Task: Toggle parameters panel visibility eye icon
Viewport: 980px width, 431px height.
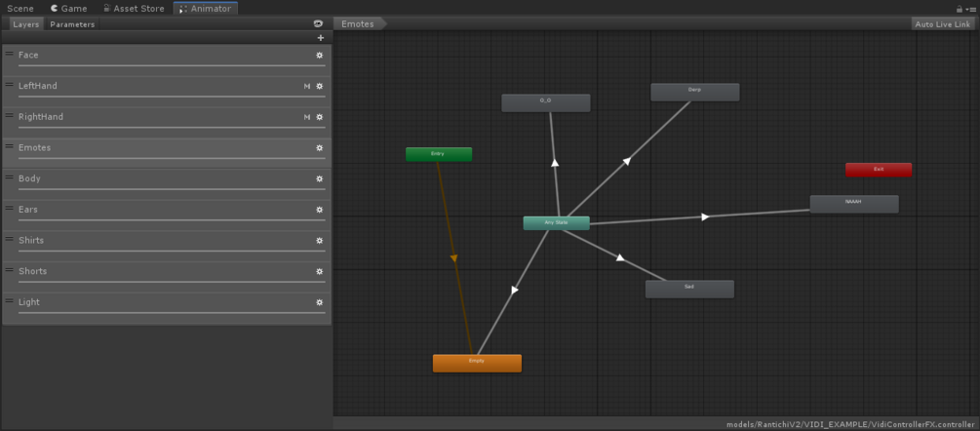Action: tap(318, 23)
